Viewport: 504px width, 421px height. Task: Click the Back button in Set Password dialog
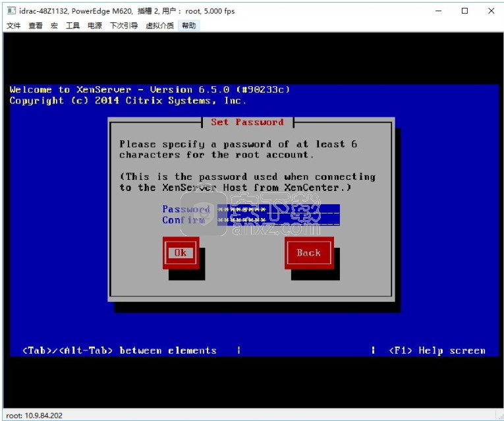click(x=309, y=253)
